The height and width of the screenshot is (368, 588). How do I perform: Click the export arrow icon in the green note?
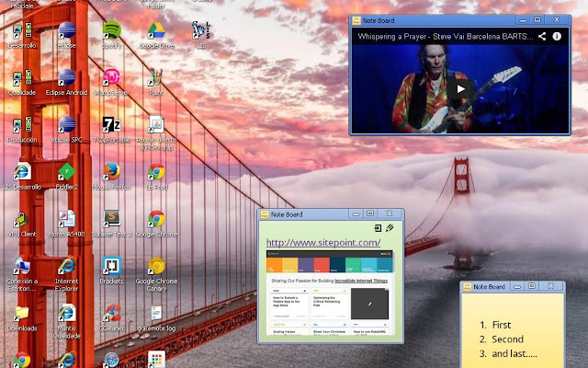click(377, 227)
